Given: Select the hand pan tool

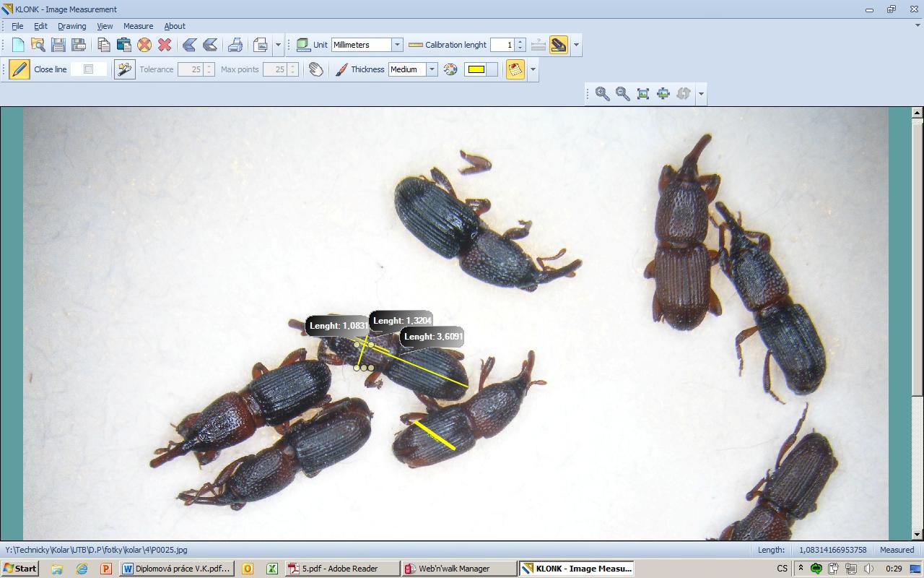Looking at the screenshot, I should point(315,69).
